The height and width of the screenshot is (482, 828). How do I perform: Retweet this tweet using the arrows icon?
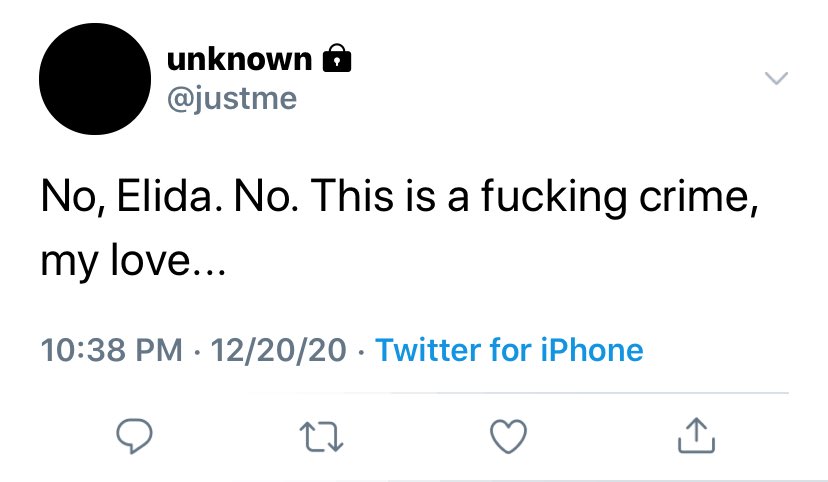click(x=322, y=436)
